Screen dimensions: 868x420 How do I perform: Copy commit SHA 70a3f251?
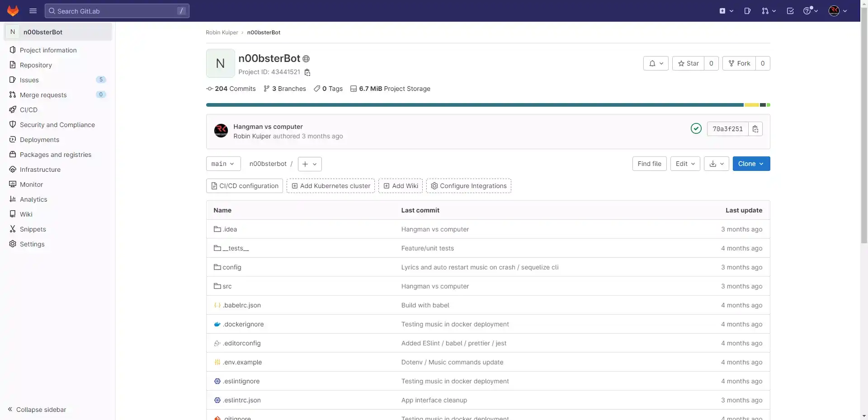point(755,129)
